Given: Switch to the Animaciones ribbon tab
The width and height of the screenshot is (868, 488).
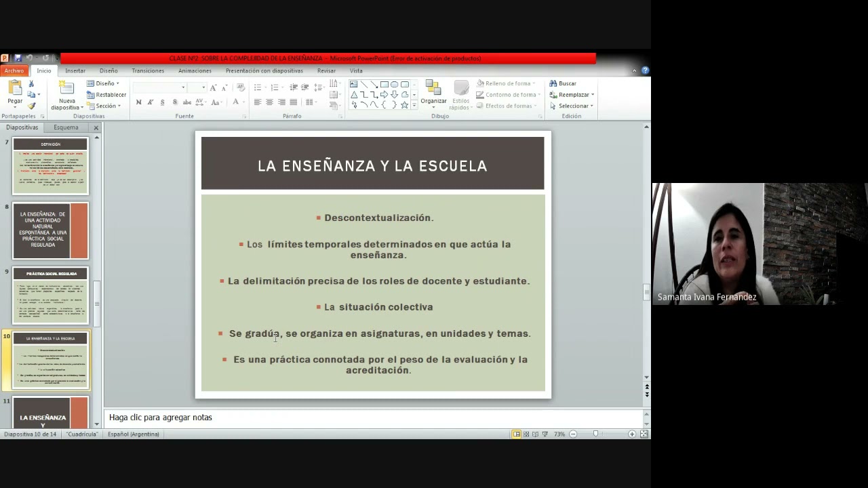Looking at the screenshot, I should [x=195, y=70].
